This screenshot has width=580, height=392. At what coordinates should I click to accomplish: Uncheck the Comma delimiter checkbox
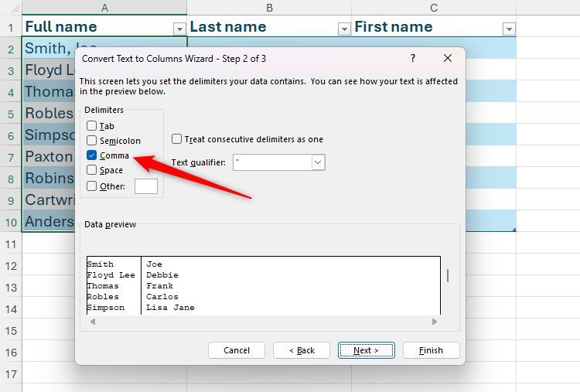coord(92,155)
